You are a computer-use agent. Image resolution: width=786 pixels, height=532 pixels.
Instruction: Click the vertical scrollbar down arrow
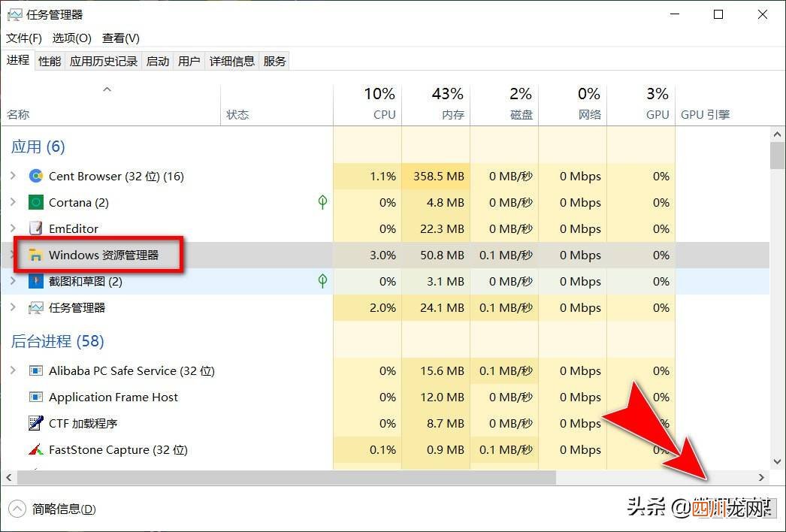pos(778,462)
